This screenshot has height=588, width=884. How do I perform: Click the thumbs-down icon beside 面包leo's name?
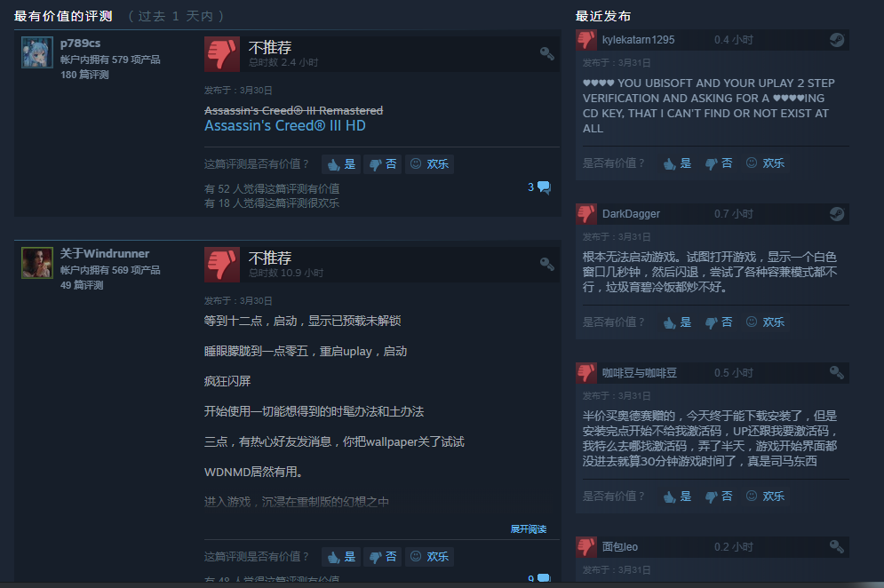(586, 547)
